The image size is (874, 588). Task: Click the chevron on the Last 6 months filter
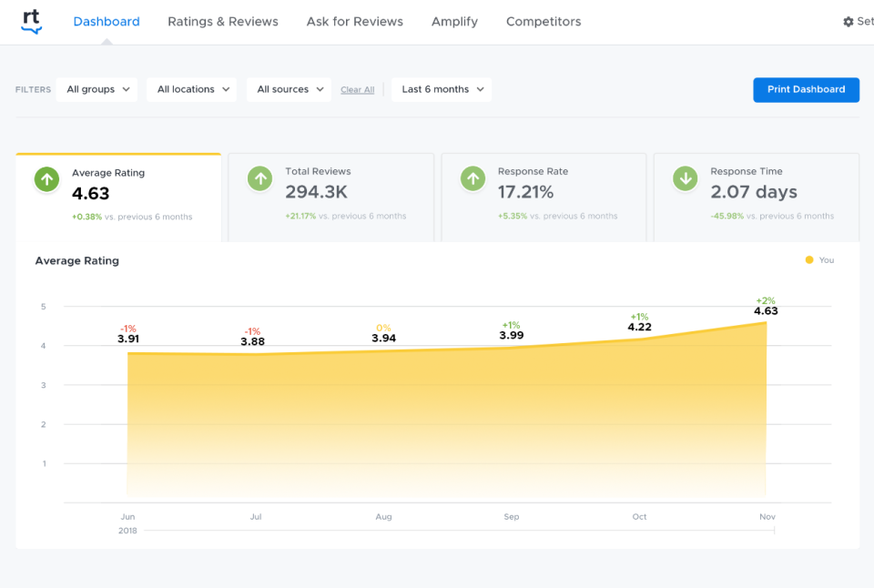pyautogui.click(x=481, y=89)
